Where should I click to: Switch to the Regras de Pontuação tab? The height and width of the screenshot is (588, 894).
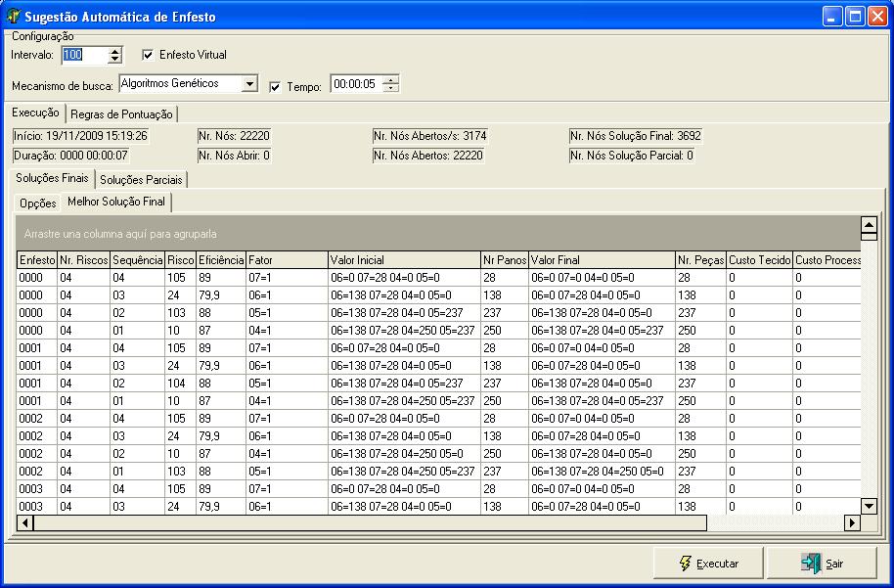[x=121, y=114]
